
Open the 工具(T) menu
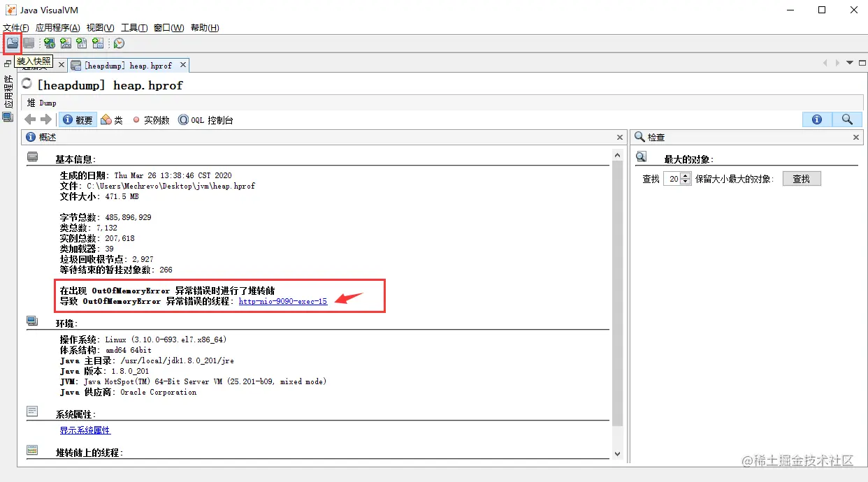click(x=134, y=27)
